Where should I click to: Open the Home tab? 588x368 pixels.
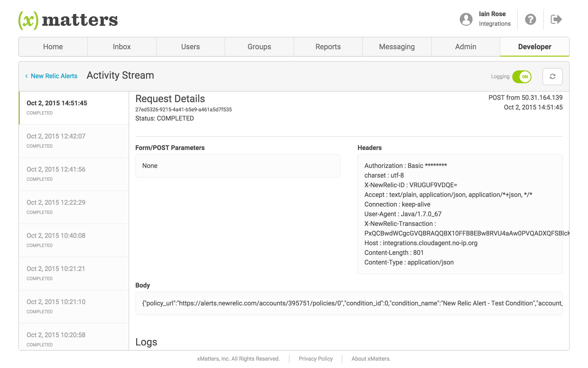pos(53,47)
